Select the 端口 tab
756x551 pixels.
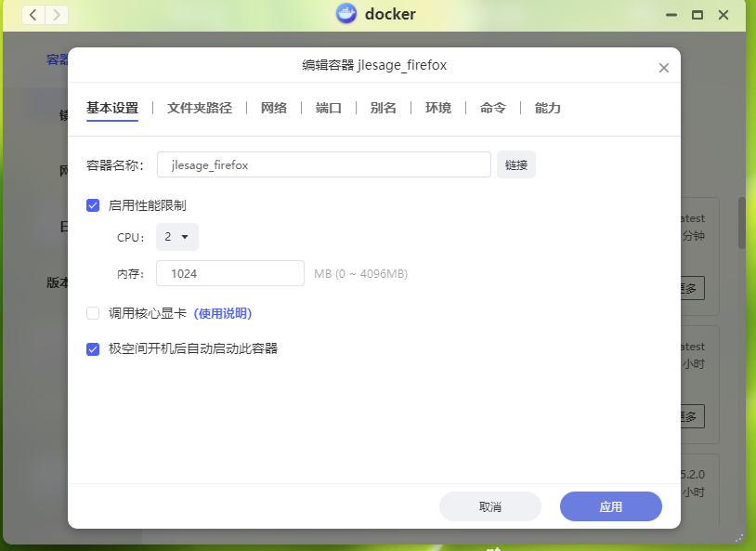click(329, 108)
